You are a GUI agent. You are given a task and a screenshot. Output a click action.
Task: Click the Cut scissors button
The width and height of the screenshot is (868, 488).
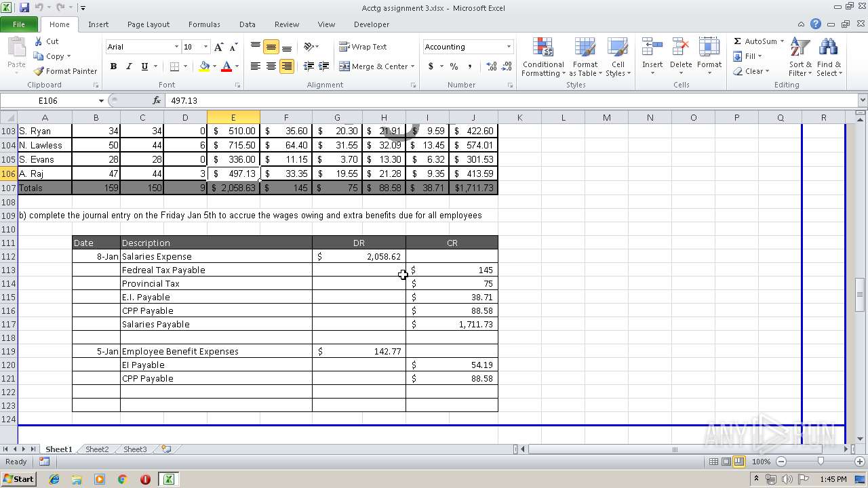(46, 41)
